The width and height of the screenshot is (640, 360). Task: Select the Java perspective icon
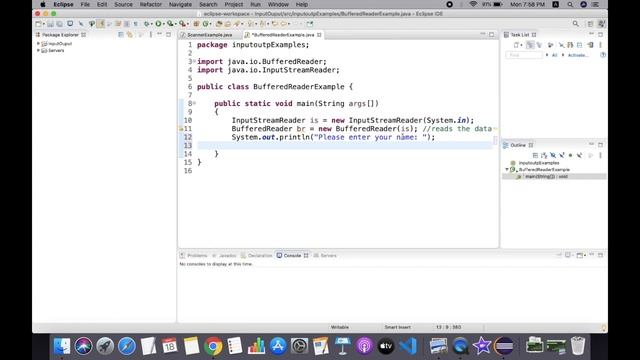click(602, 24)
